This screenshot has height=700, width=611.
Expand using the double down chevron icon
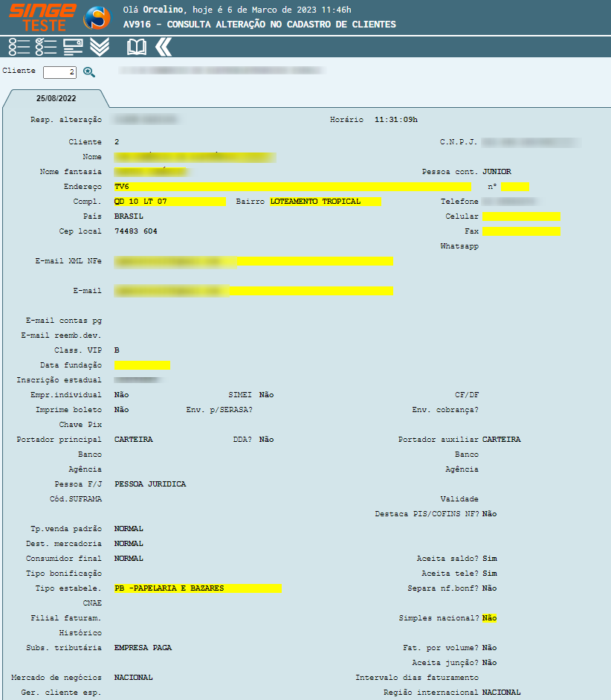(100, 47)
